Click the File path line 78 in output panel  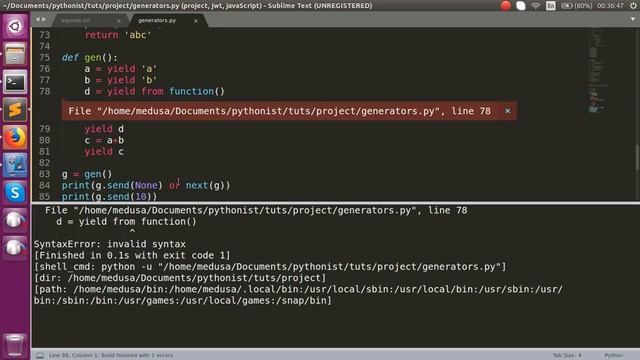(256, 211)
